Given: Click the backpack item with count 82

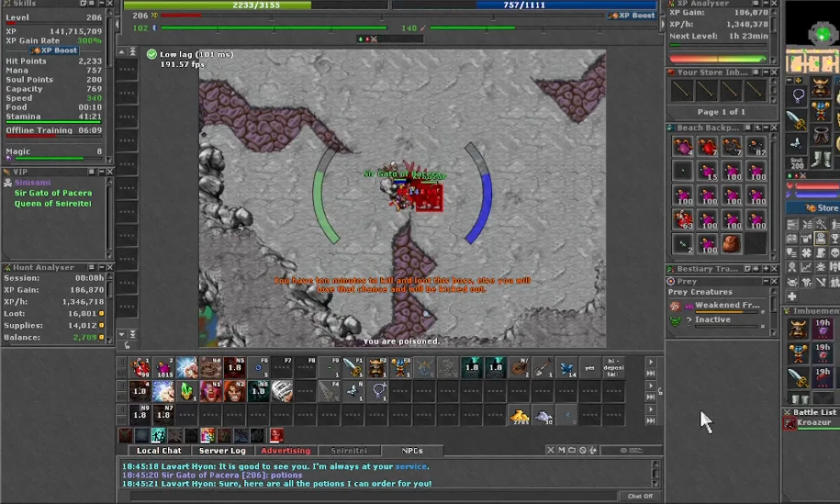Looking at the screenshot, I should click(x=756, y=147).
